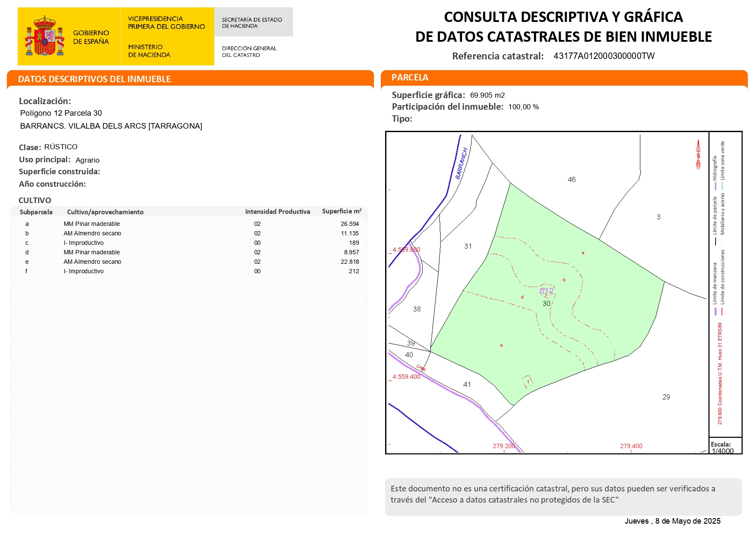This screenshot has height=534, width=756.
Task: Click the Superficie m² column header
Action: [x=341, y=211]
